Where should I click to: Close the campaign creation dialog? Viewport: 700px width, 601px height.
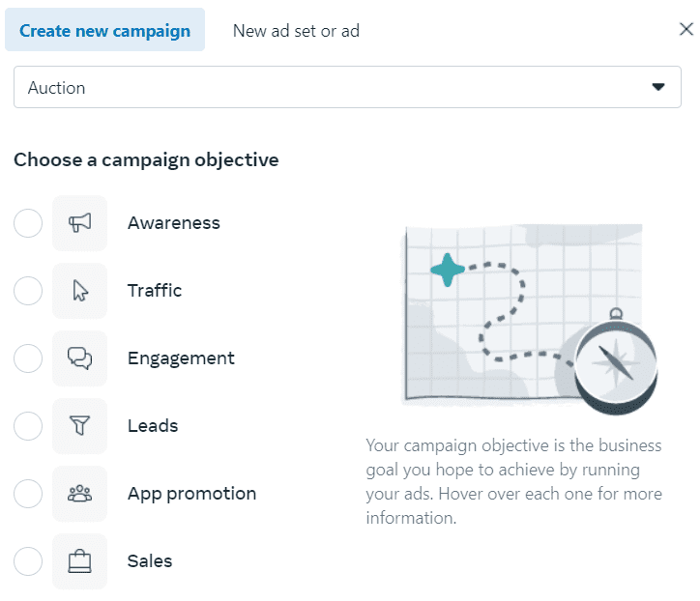pyautogui.click(x=686, y=29)
